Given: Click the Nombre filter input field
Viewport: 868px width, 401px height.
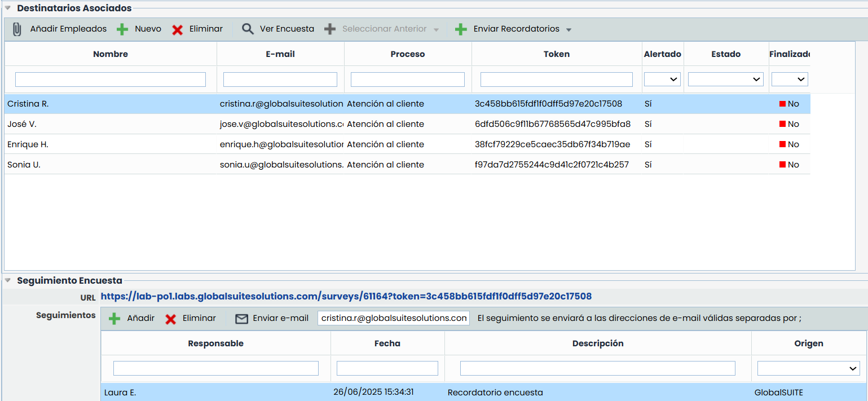Looking at the screenshot, I should (111, 80).
